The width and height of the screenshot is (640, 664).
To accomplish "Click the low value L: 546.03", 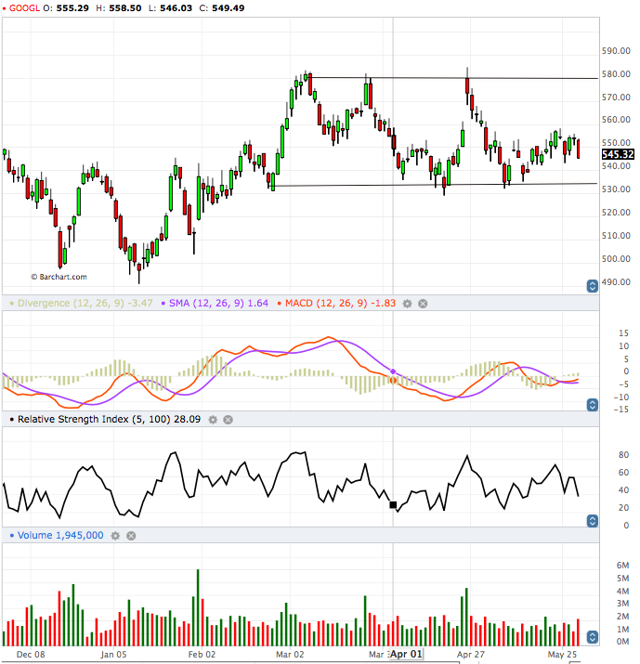I will [170, 8].
